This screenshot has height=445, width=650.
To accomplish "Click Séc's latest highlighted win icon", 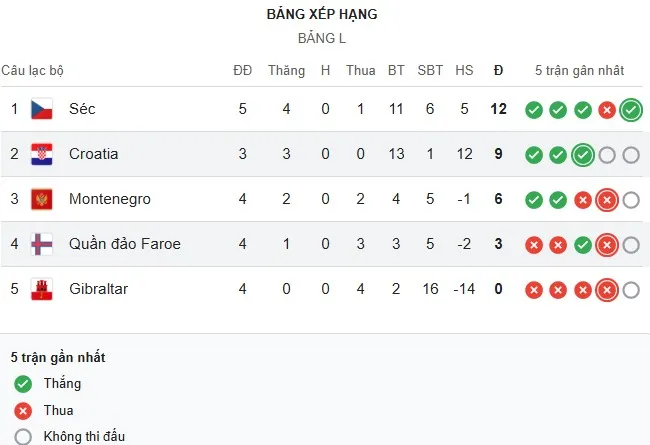I will coord(630,110).
